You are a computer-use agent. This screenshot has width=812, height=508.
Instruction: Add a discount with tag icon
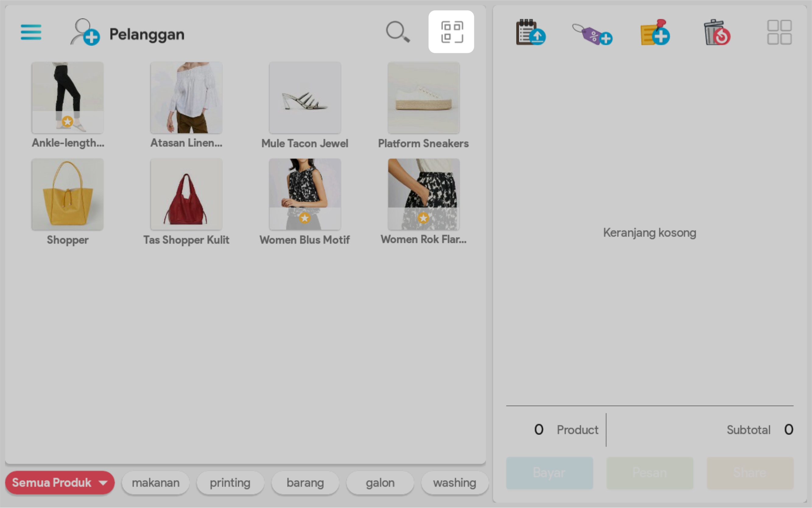[592, 34]
